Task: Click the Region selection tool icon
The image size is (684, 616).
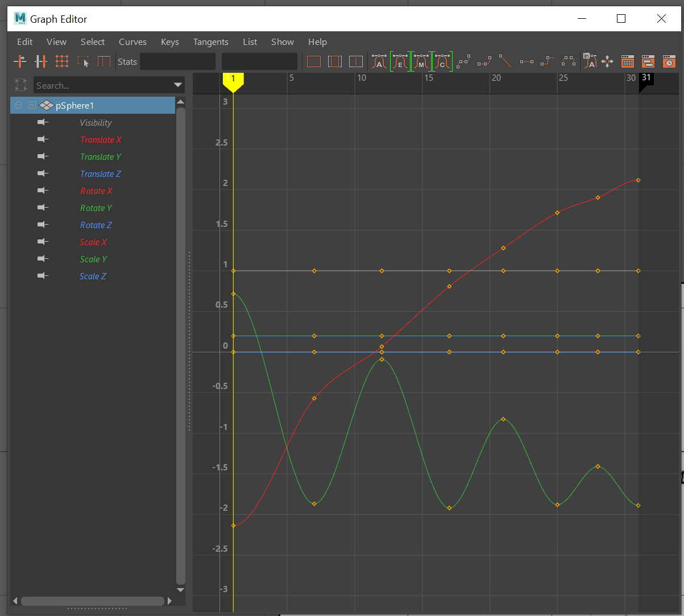Action: click(83, 61)
